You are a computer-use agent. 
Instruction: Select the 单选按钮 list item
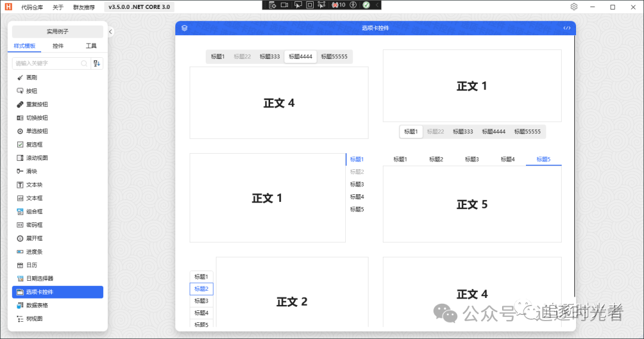pos(57,131)
